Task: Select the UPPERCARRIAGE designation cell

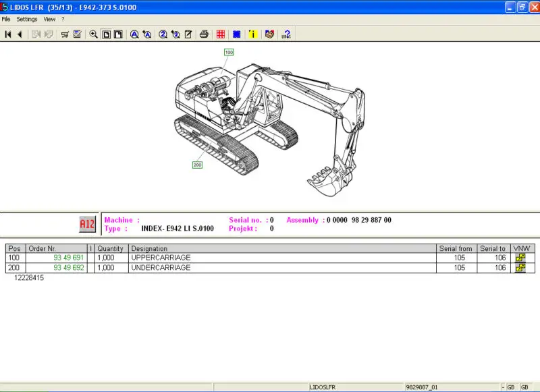Action: coord(282,258)
